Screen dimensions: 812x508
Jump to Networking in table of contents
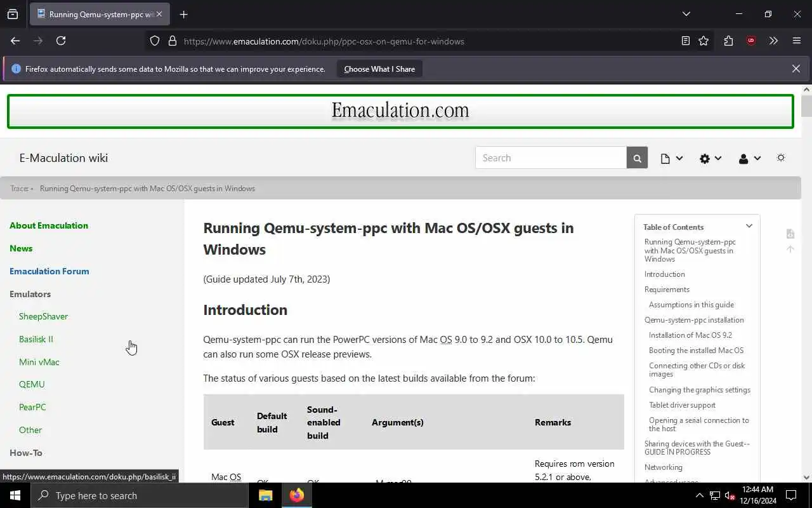[x=664, y=467]
